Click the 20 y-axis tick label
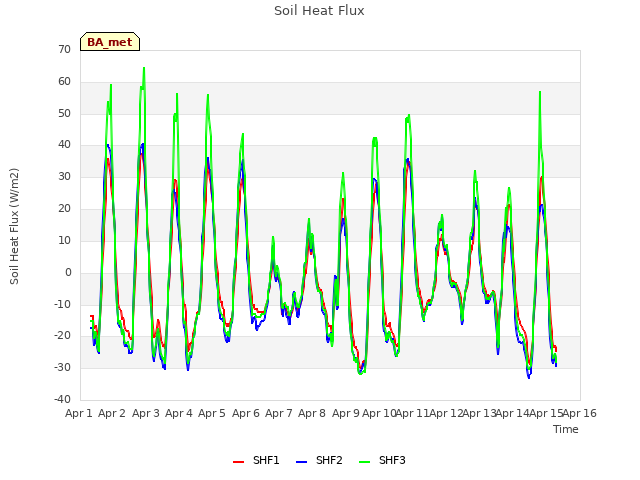The image size is (640, 480). (x=64, y=209)
